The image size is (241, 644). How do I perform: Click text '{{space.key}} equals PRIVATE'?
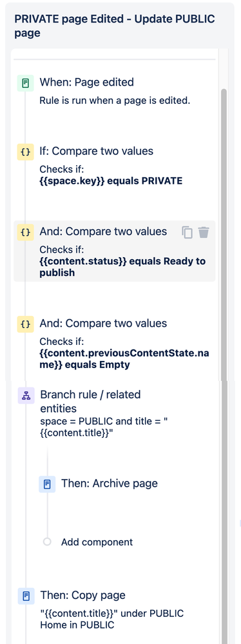point(111,181)
